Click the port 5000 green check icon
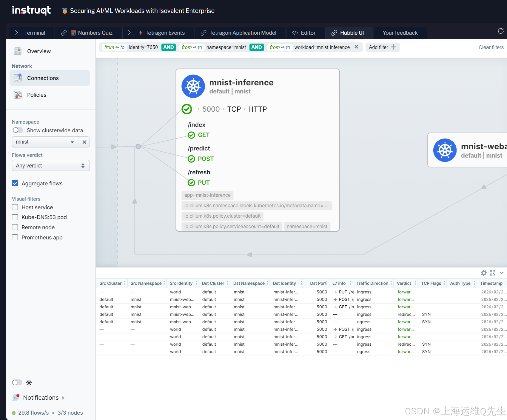This screenshot has width=507, height=420. 187,109
